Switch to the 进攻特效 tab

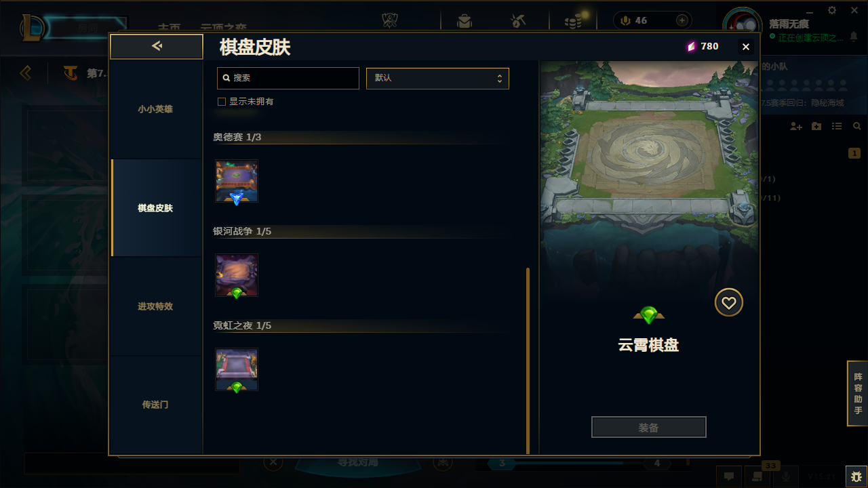coord(156,306)
